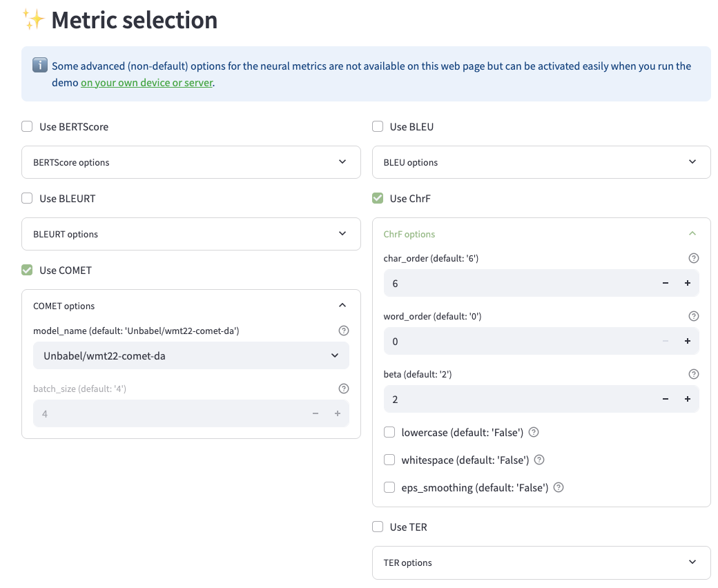
Task: Open model_name dropdown Unbabel/wmt22-comet-da
Action: pyautogui.click(x=191, y=356)
